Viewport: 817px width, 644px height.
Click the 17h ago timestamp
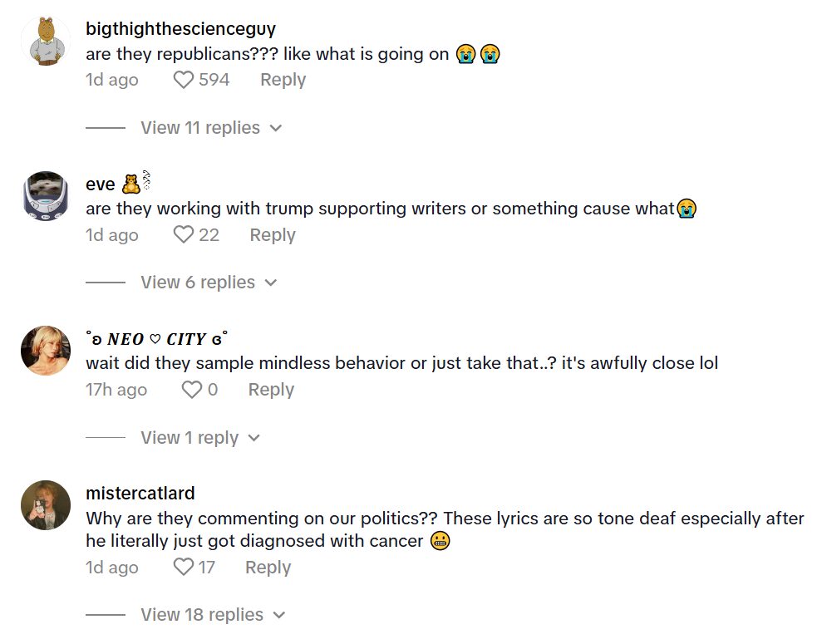tap(116, 389)
